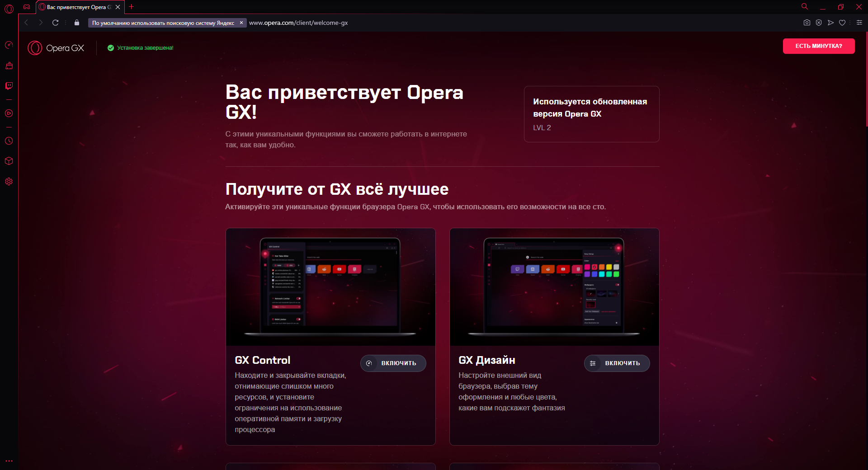
Task: Enable GX Дизайн with ВКЛЮЧИТЬ button
Action: [617, 363]
